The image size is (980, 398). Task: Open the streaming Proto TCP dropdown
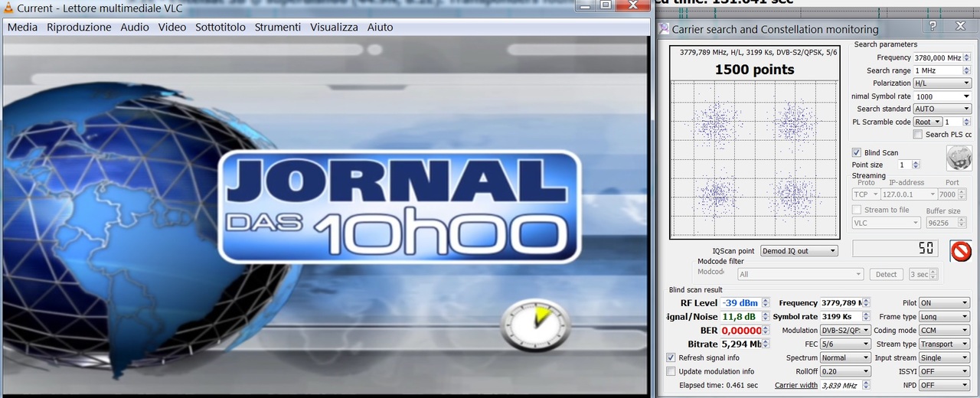tap(864, 194)
